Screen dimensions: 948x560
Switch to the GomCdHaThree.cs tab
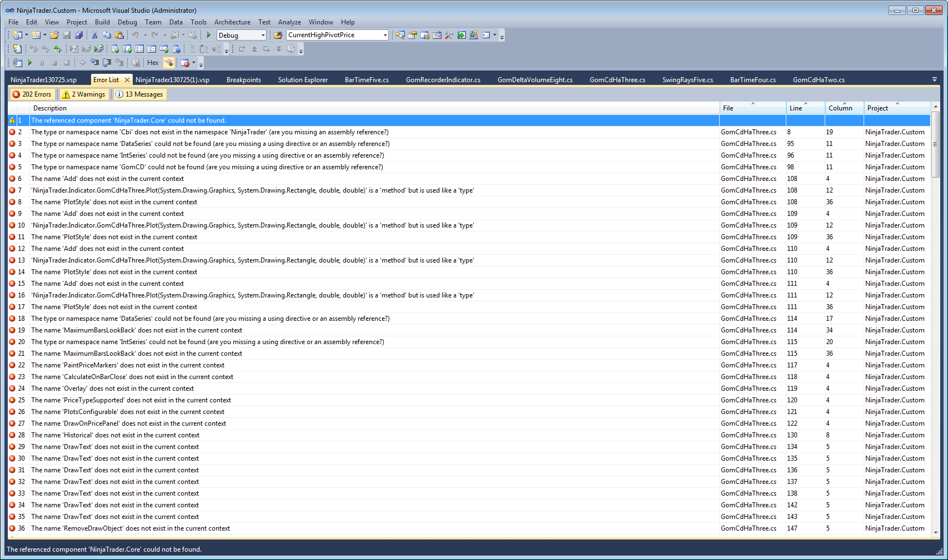point(618,80)
